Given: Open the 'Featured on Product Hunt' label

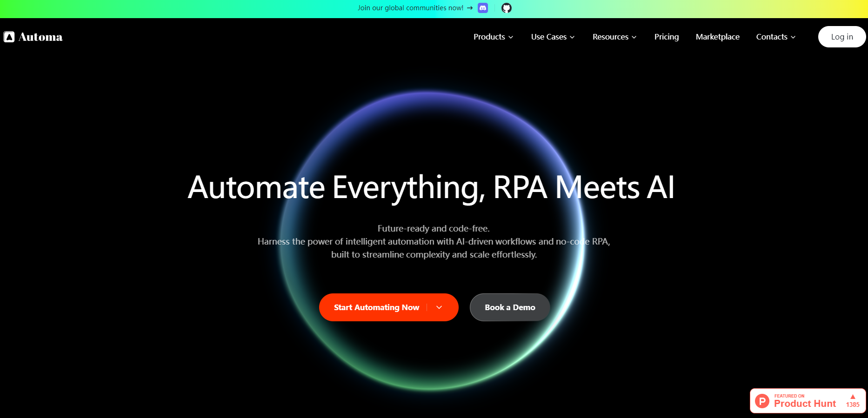Looking at the screenshot, I should (x=805, y=401).
